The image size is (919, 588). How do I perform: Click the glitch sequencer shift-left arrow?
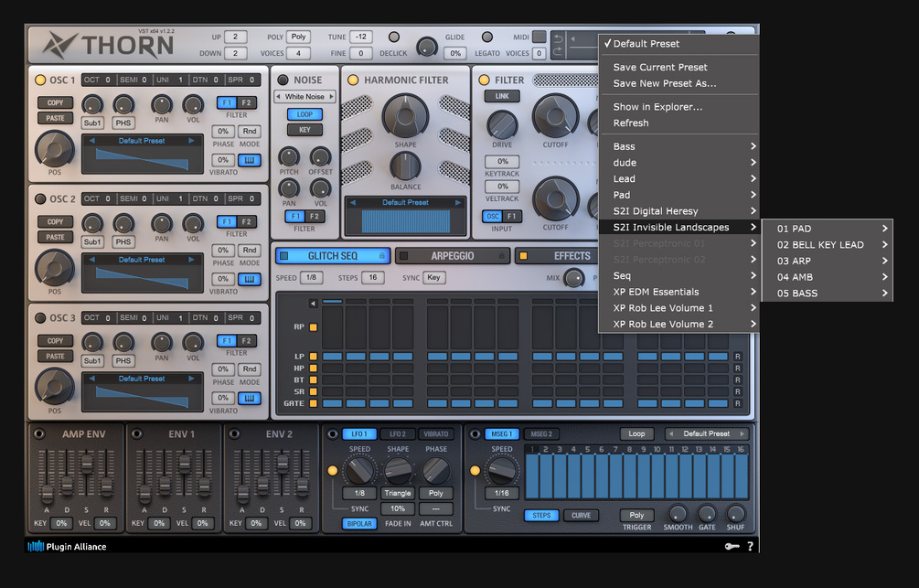tap(313, 303)
